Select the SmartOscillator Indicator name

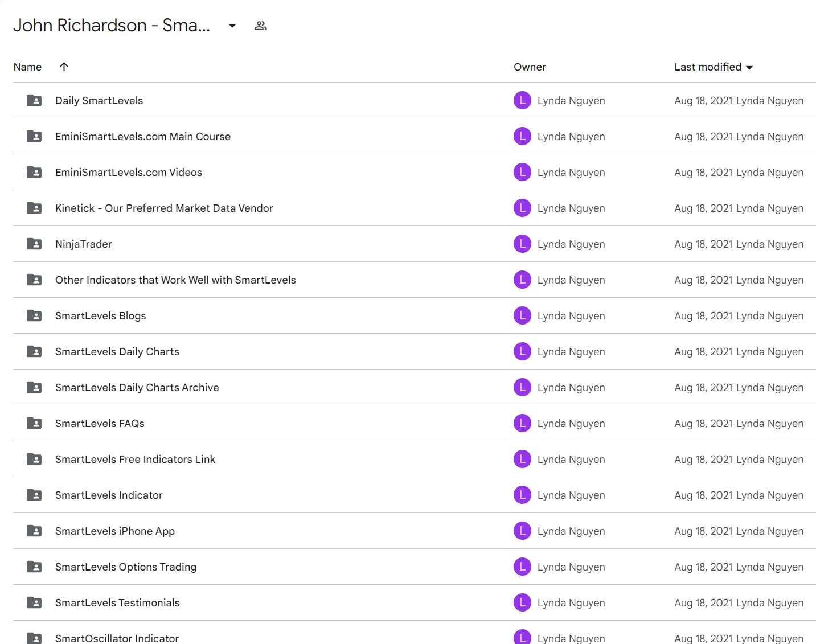117,638
